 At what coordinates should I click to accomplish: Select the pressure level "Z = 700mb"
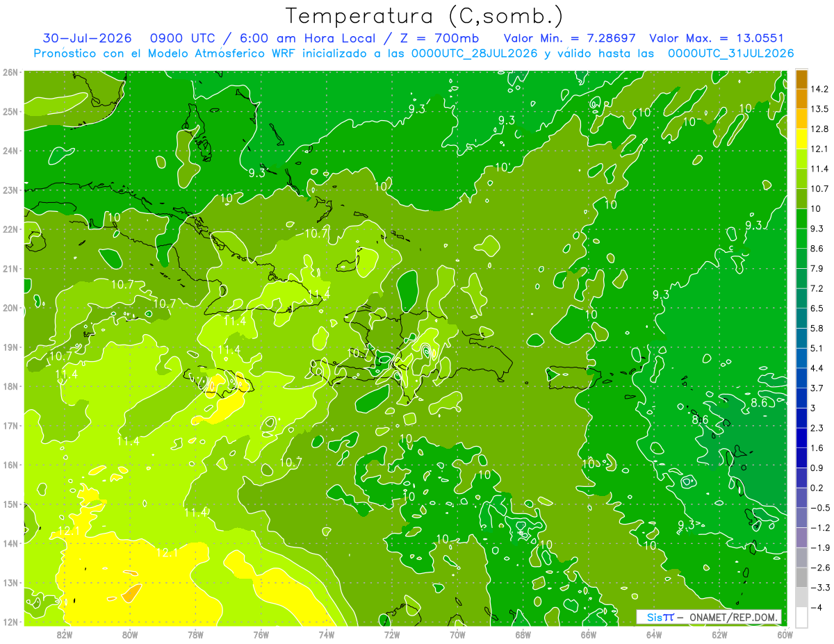tap(439, 38)
